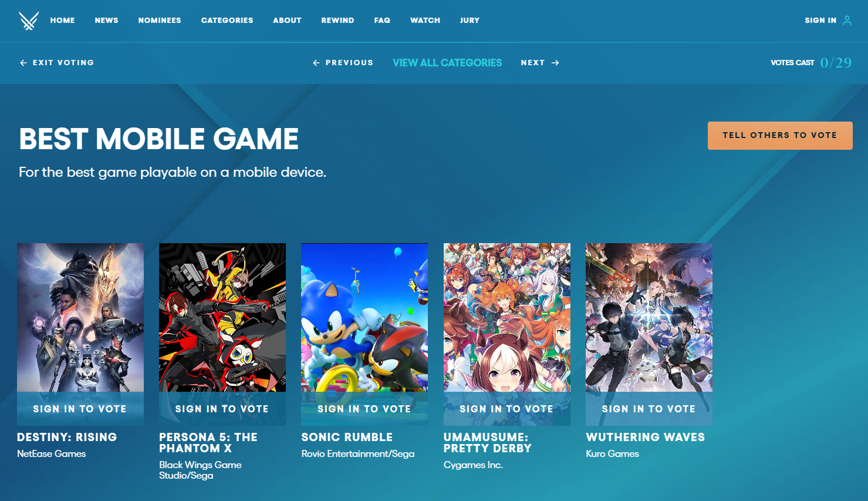Click the Sign In text link

820,21
